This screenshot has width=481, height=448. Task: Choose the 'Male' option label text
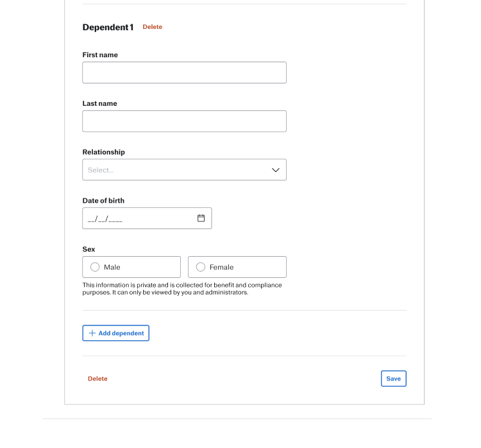point(112,267)
